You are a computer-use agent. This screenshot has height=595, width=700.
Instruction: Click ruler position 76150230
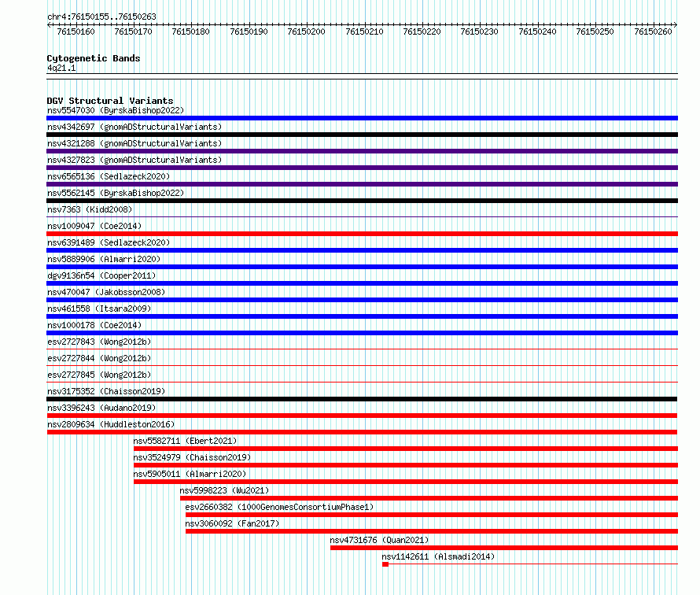(x=480, y=31)
